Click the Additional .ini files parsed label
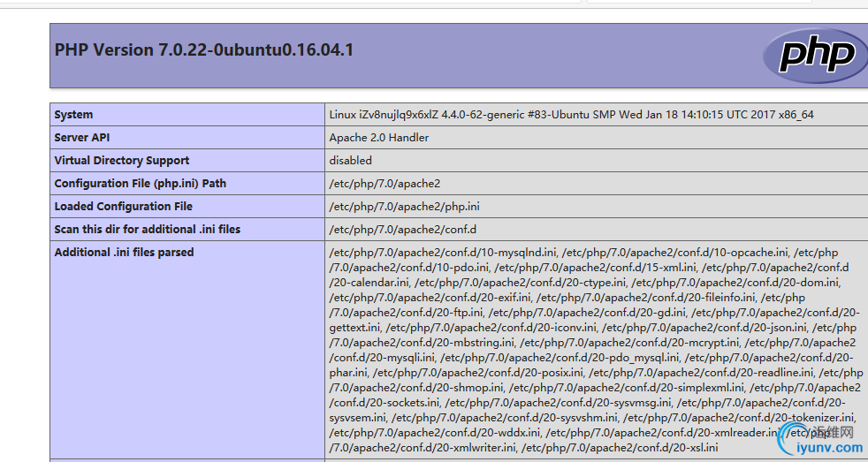The height and width of the screenshot is (462, 868). 124,253
